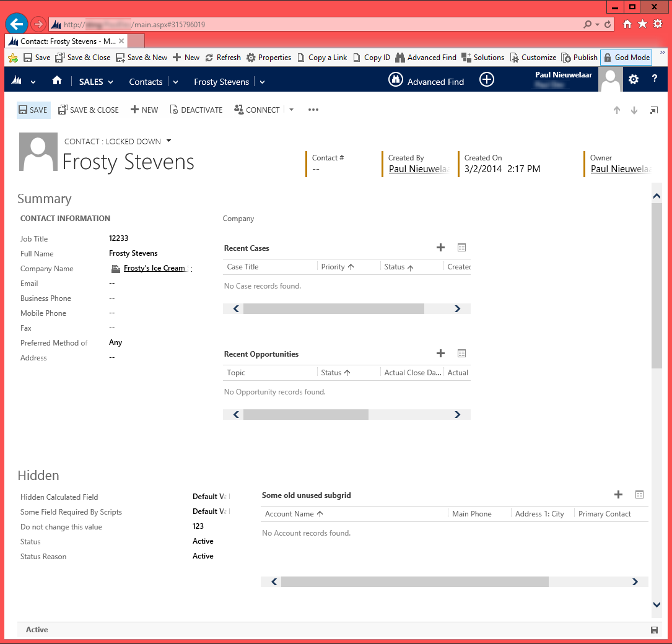
Task: Click the pop-out form icon
Action: [653, 110]
